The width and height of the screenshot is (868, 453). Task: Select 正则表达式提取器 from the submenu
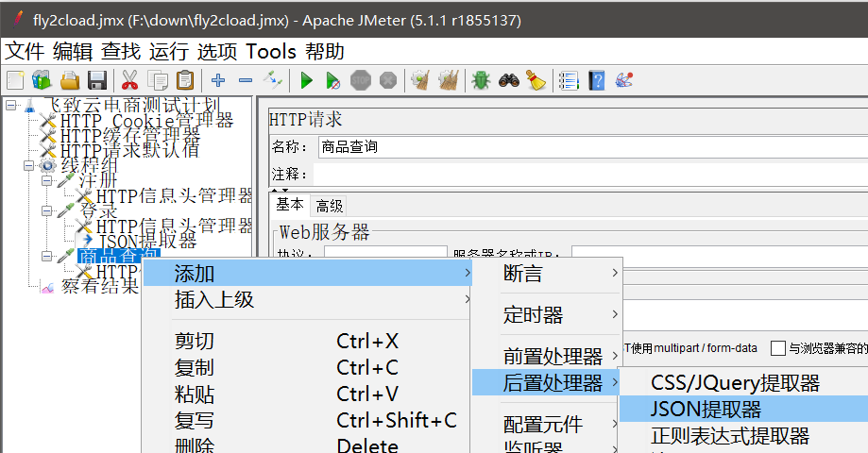tap(744, 436)
